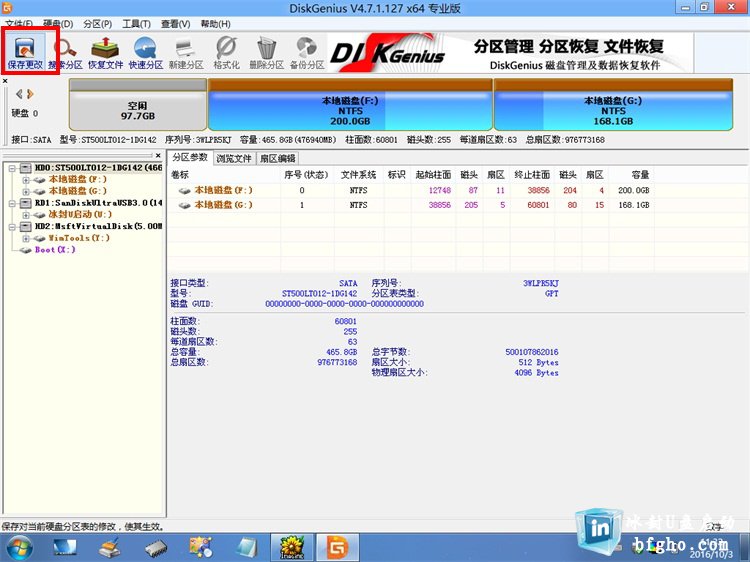750x562 pixels.
Task: Click the GPT partition table type value
Action: [x=551, y=294]
